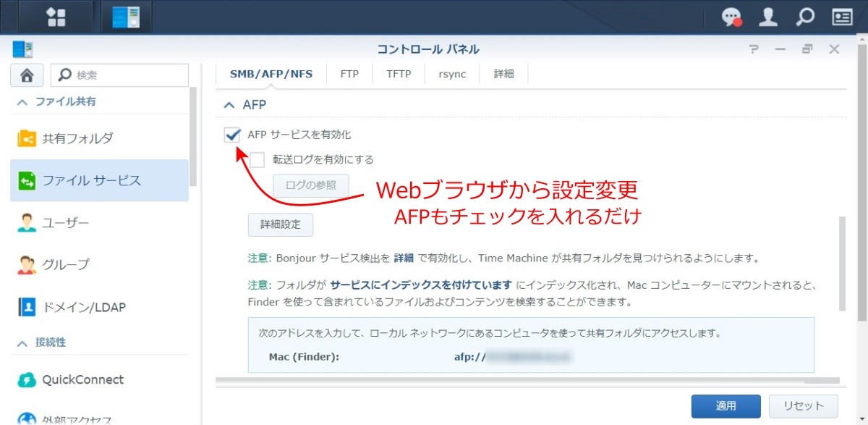Switch to the rsync tab
The height and width of the screenshot is (425, 868).
click(x=451, y=73)
